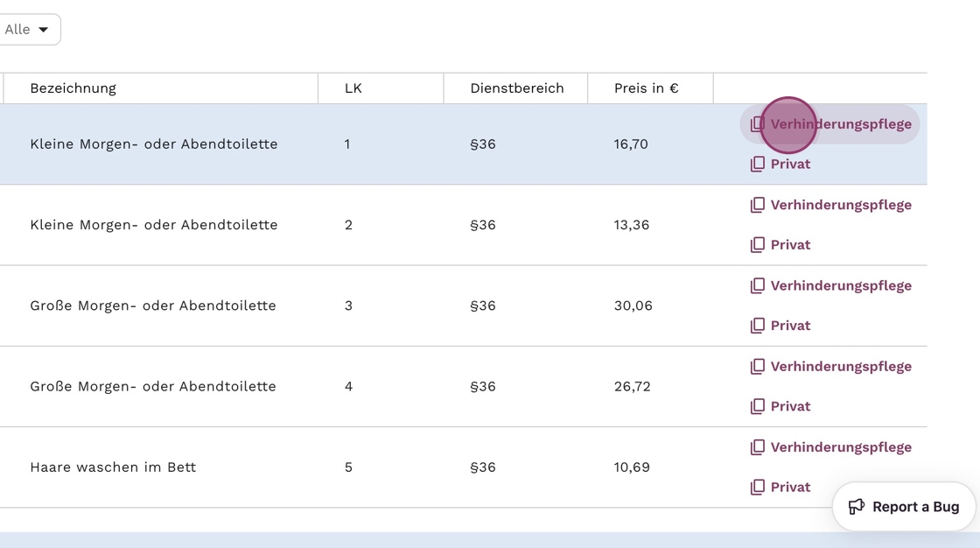Click the copy icon beside Privat for LK 4
Image resolution: width=980 pixels, height=548 pixels.
758,406
